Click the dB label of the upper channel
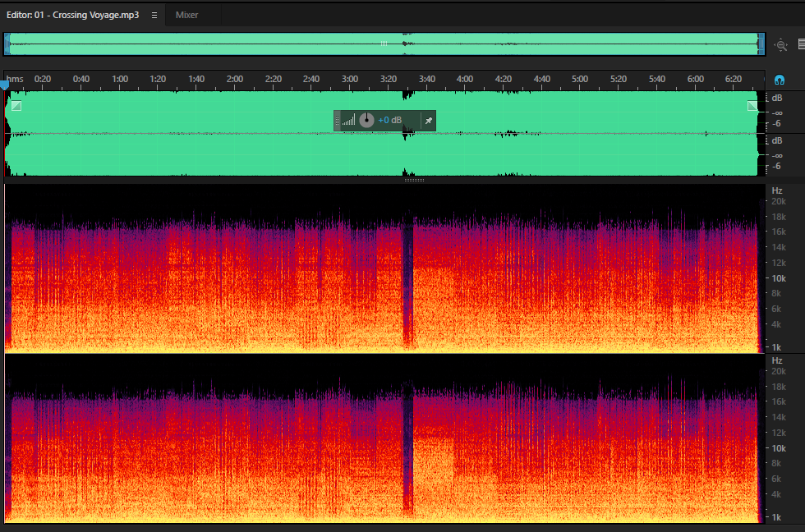The height and width of the screenshot is (532, 805). point(777,98)
